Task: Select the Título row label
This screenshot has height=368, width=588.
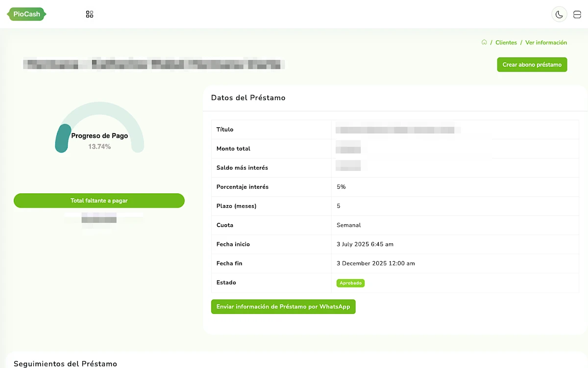Action: pyautogui.click(x=225, y=130)
